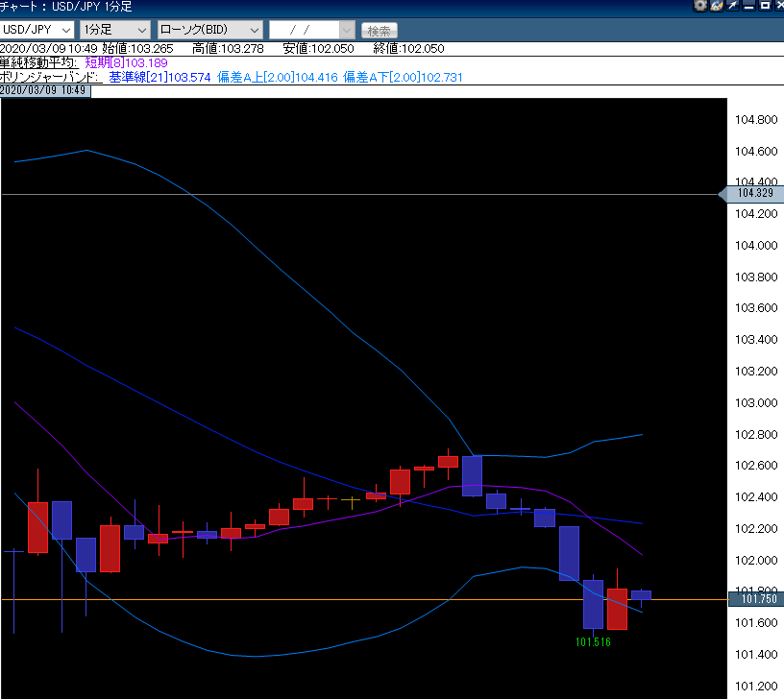
Task: Click the チャート:USD/JPY 1分足 title text
Action: coord(66,7)
